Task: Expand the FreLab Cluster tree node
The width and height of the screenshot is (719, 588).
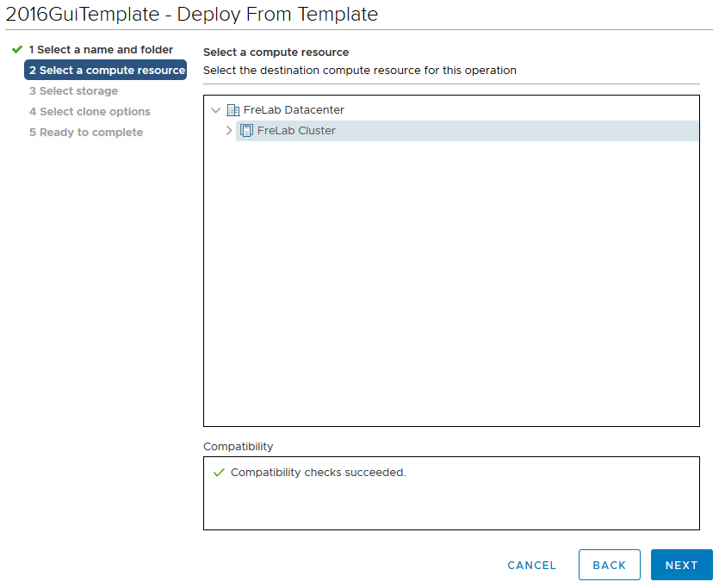Action: 229,131
